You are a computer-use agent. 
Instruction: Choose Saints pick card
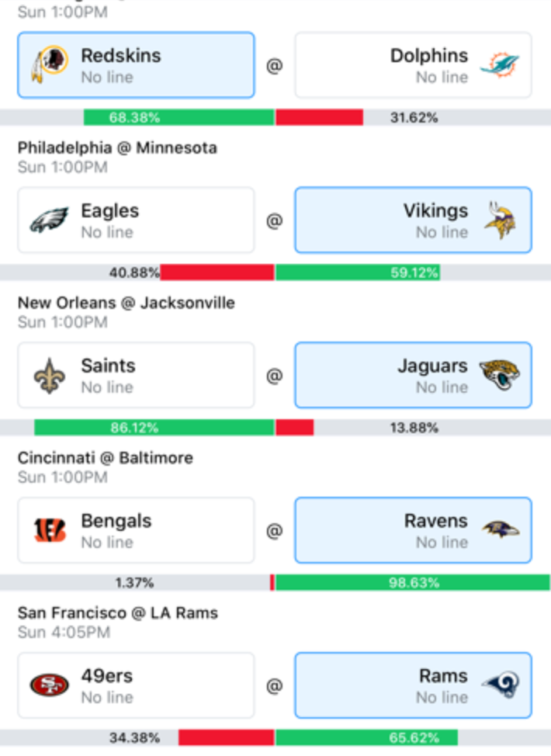(x=136, y=375)
